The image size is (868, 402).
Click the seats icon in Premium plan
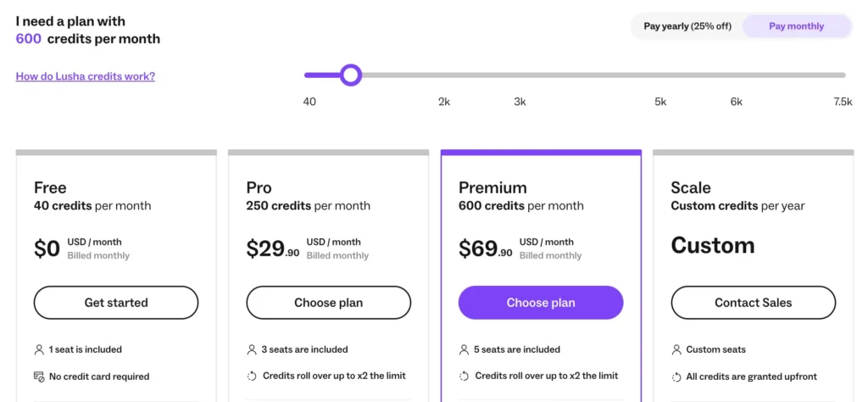point(464,349)
